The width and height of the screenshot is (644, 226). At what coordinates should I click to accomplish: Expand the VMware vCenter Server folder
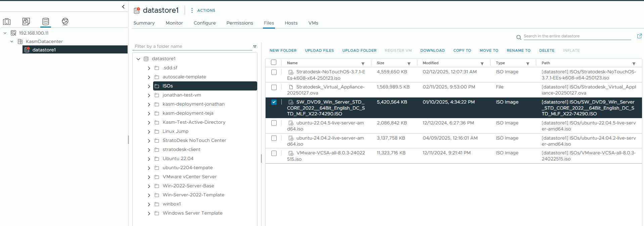[149, 177]
